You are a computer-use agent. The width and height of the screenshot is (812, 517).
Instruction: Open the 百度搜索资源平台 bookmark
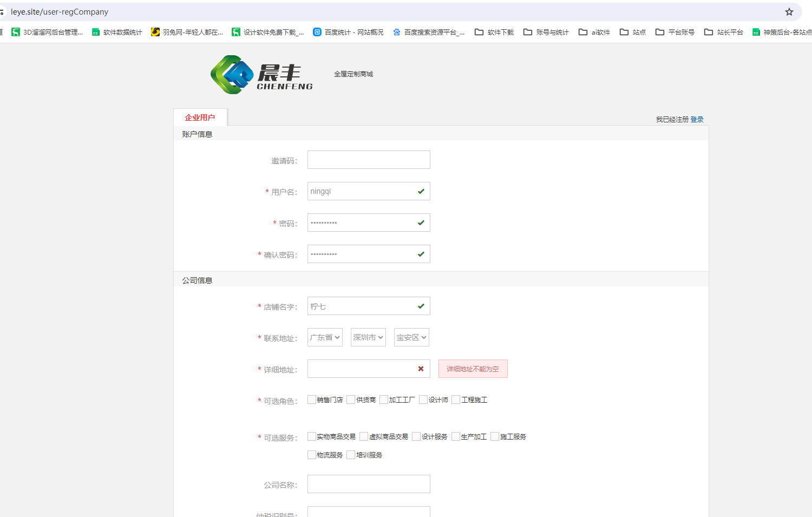coord(429,32)
